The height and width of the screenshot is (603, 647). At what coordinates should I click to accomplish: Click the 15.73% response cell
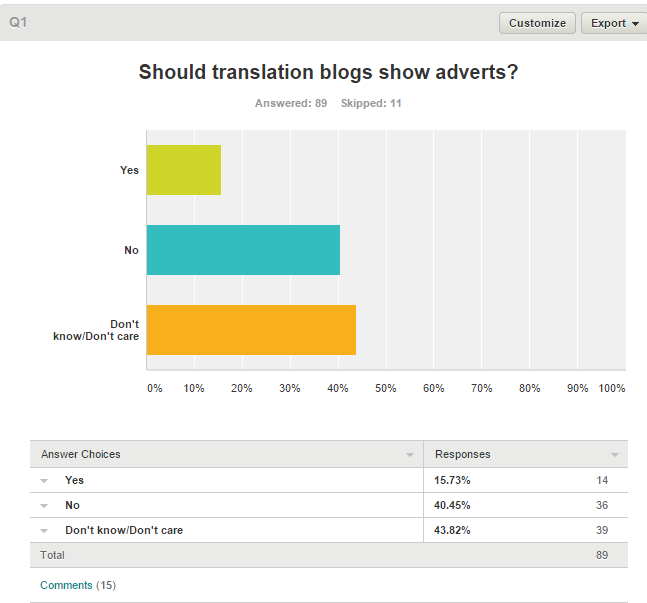(452, 481)
